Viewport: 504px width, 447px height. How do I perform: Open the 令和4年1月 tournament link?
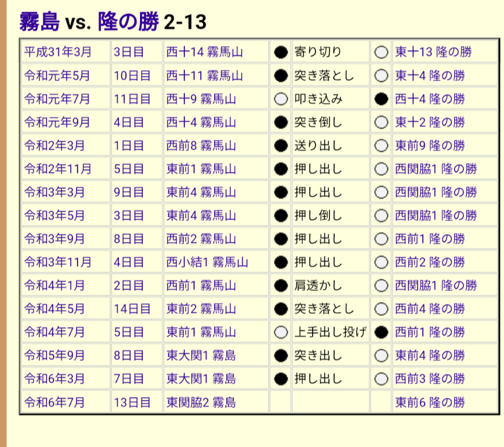click(54, 286)
